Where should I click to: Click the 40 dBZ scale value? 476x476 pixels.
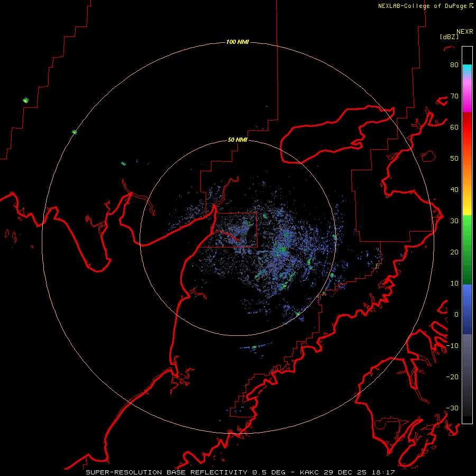click(x=454, y=189)
